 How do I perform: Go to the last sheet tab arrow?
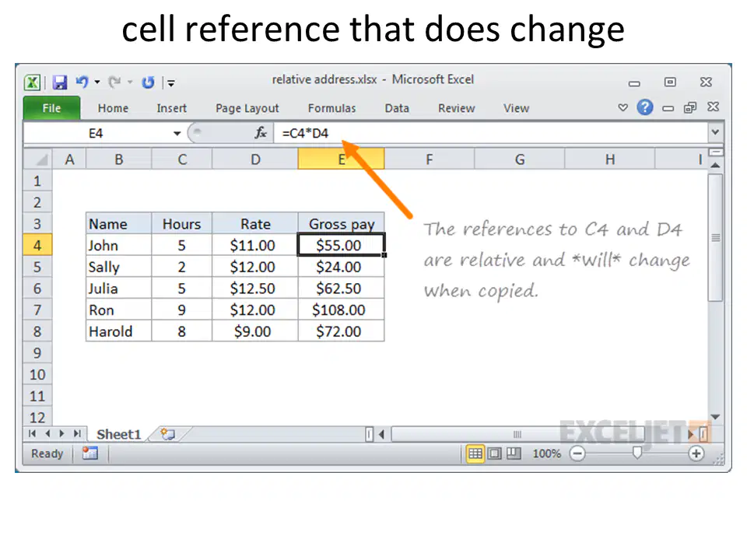coord(76,434)
